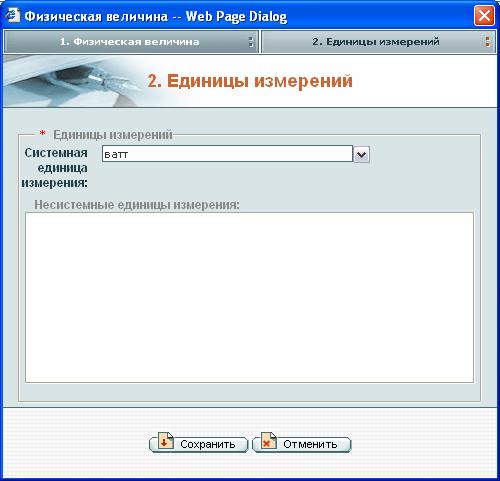
Task: Click the document icon on the Сохранить button
Action: point(166,441)
